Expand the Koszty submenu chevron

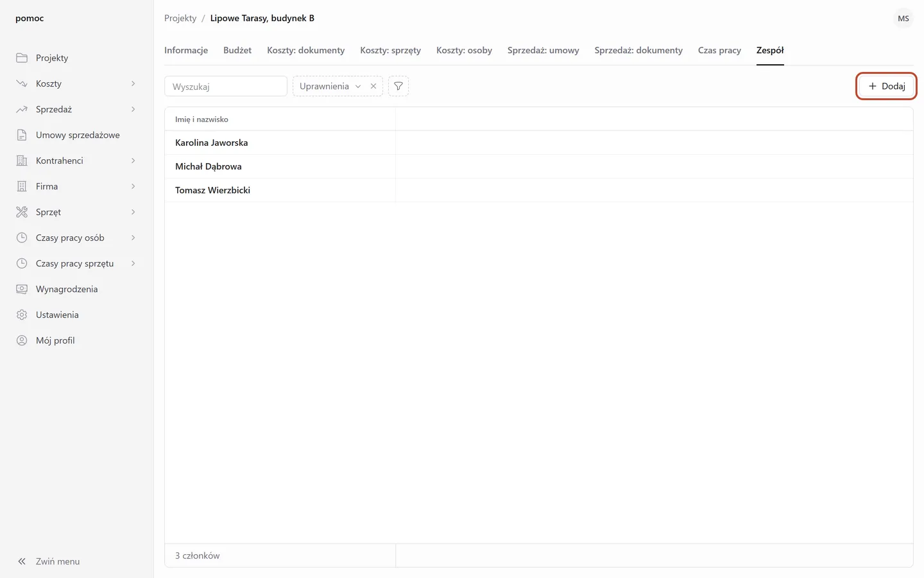tap(133, 83)
